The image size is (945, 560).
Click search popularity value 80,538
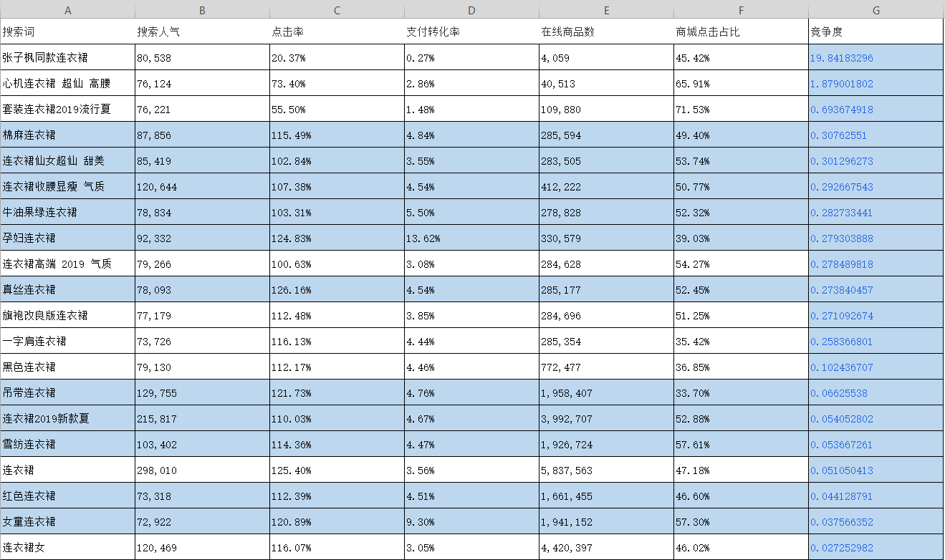[202, 57]
